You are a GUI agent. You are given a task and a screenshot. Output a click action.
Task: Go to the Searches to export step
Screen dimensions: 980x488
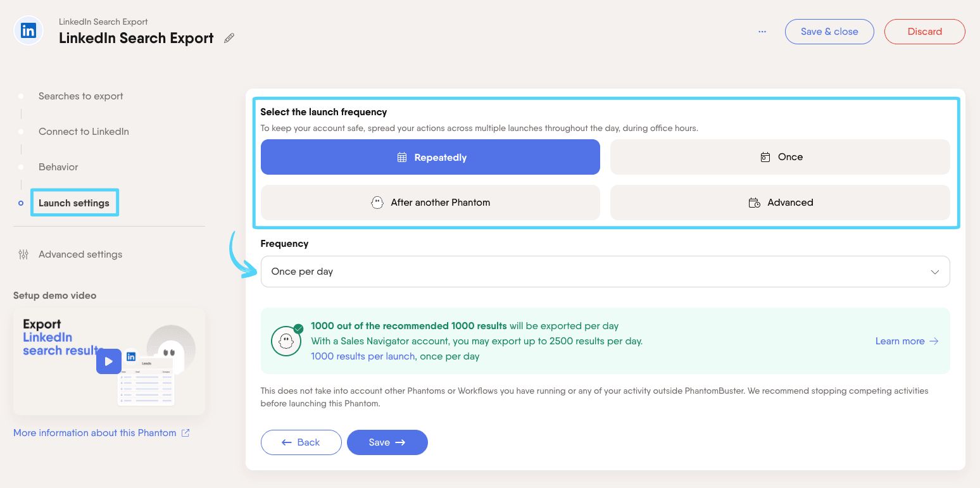(80, 96)
